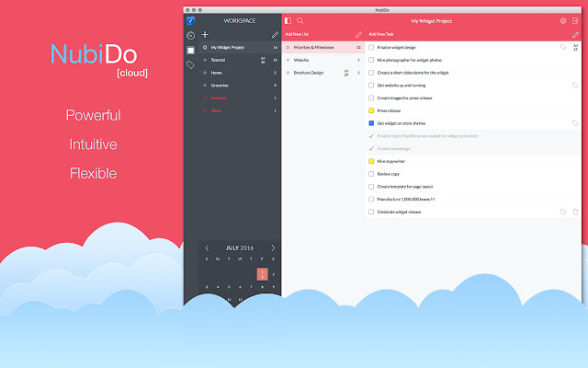
Task: Open search with the magnifier icon
Action: pos(300,20)
